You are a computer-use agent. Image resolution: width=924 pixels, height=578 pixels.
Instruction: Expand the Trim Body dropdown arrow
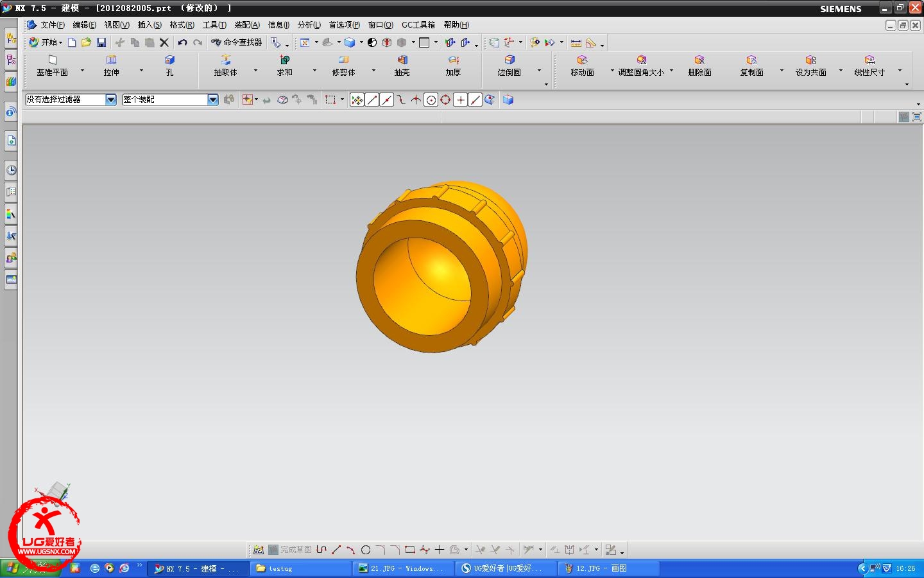point(374,71)
